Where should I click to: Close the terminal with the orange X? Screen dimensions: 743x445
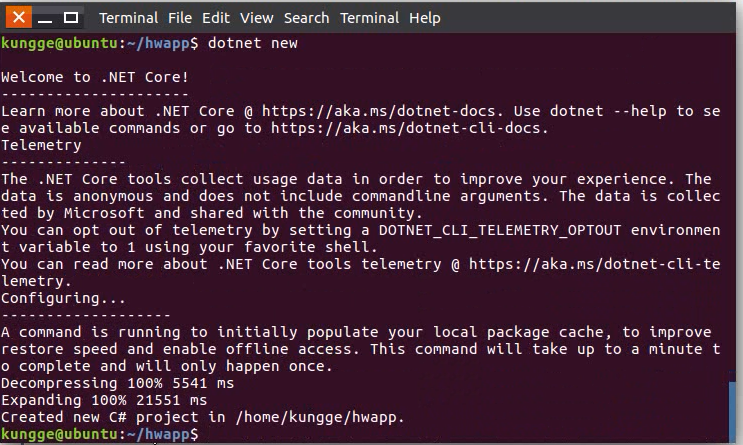tap(18, 18)
